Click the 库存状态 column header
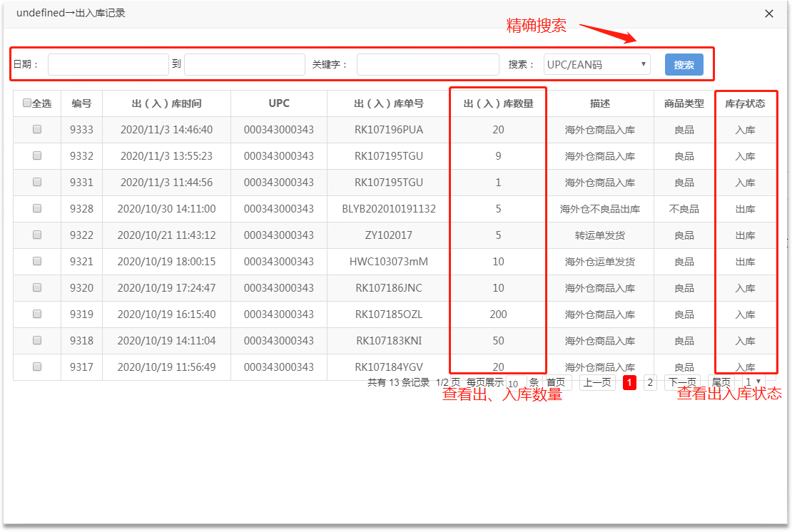Image resolution: width=792 pixels, height=532 pixels. click(745, 103)
